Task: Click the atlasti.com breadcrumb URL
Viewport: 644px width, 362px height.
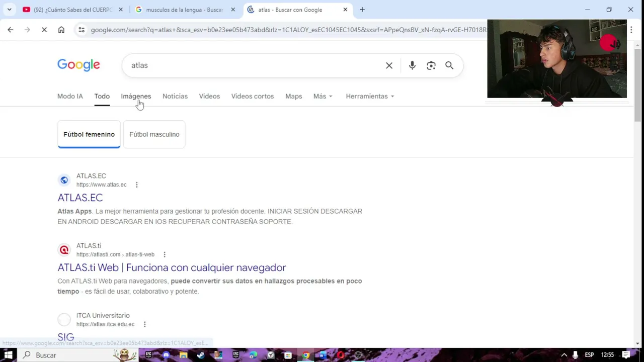Action: pos(115,254)
